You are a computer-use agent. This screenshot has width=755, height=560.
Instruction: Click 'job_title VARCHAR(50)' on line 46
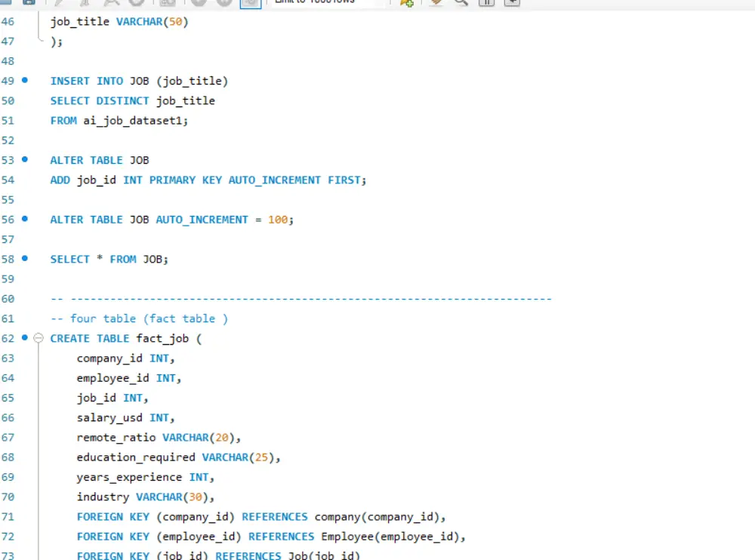point(119,22)
